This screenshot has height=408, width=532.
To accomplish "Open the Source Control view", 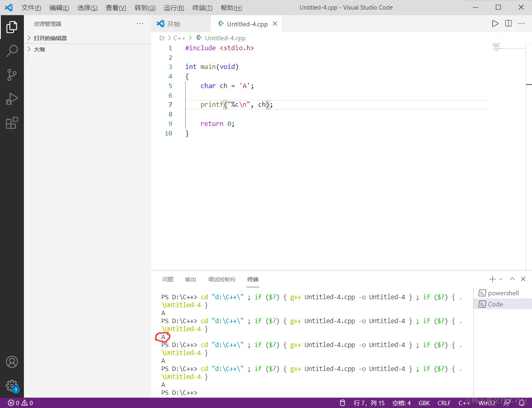I will point(12,75).
